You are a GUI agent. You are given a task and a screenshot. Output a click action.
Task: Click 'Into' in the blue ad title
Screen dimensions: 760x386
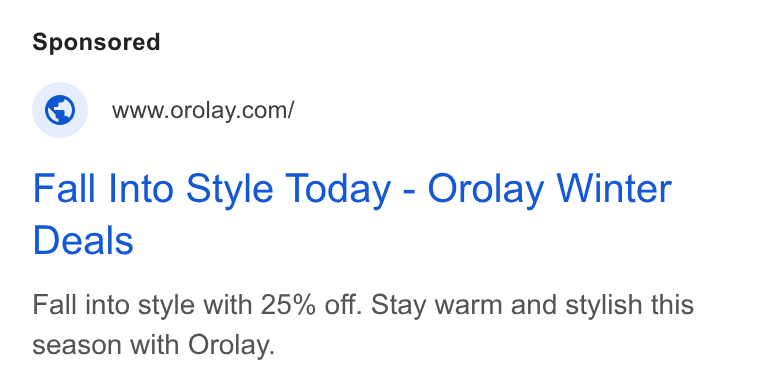(141, 188)
